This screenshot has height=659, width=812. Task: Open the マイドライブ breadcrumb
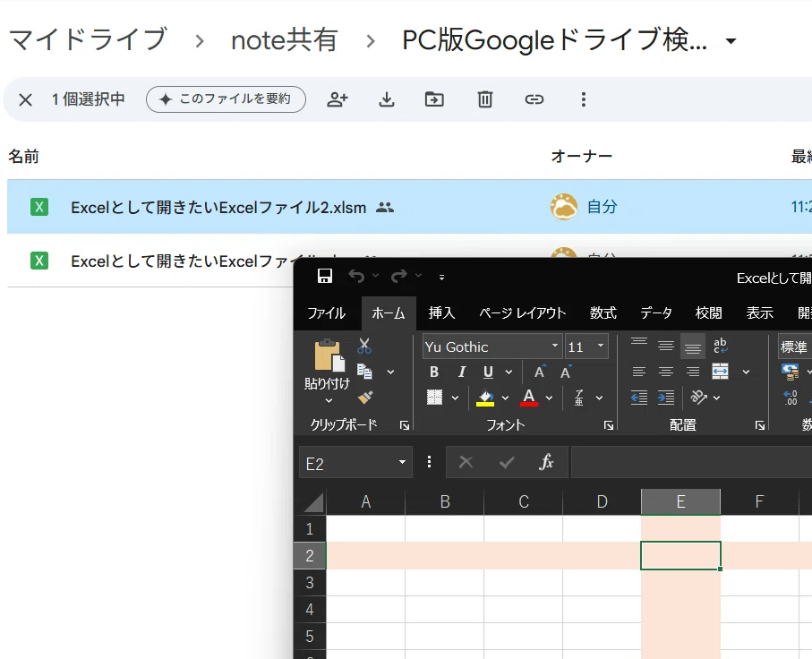pos(88,39)
